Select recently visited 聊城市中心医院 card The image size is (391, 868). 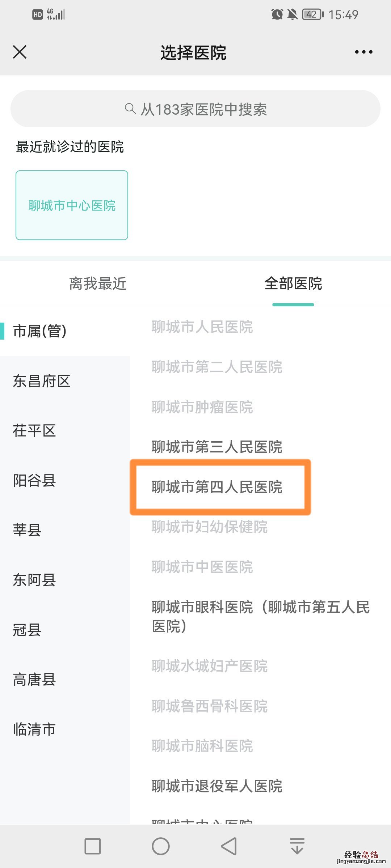[x=72, y=205]
